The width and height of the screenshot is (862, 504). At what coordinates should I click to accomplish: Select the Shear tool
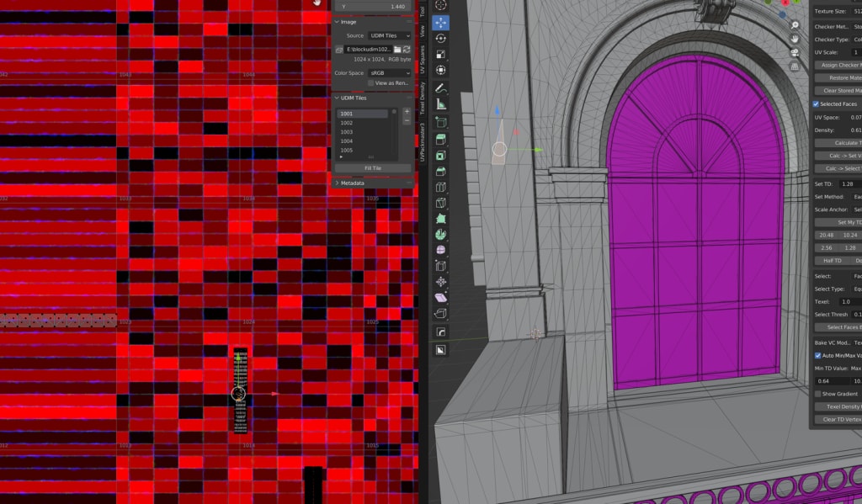point(440,298)
